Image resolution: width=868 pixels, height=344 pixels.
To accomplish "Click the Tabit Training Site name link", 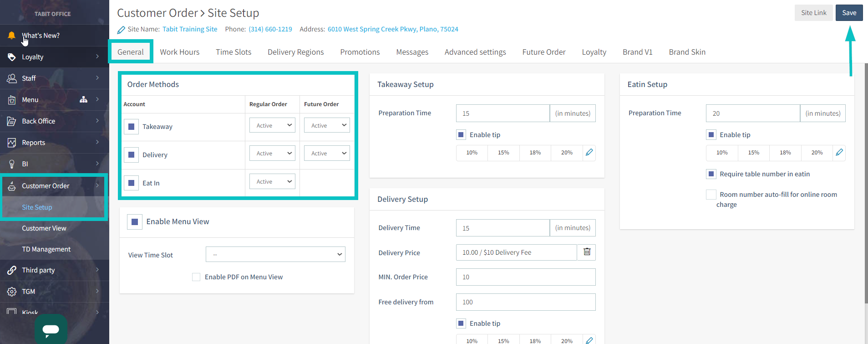I will point(190,29).
